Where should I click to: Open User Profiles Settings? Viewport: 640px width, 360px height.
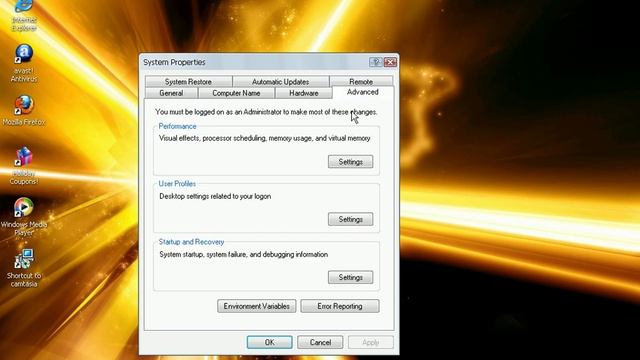pos(350,219)
